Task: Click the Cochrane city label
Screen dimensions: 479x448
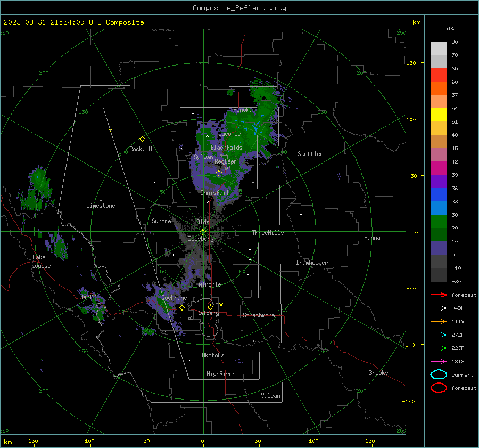Action: click(x=174, y=298)
